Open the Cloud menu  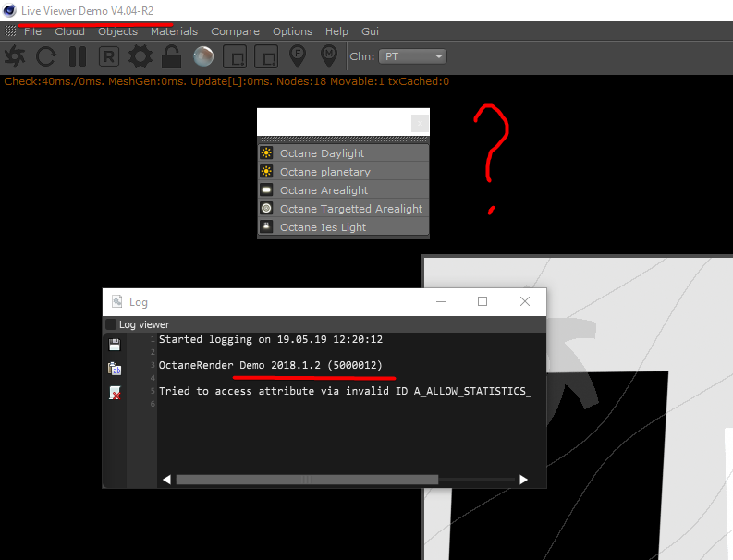tap(69, 31)
